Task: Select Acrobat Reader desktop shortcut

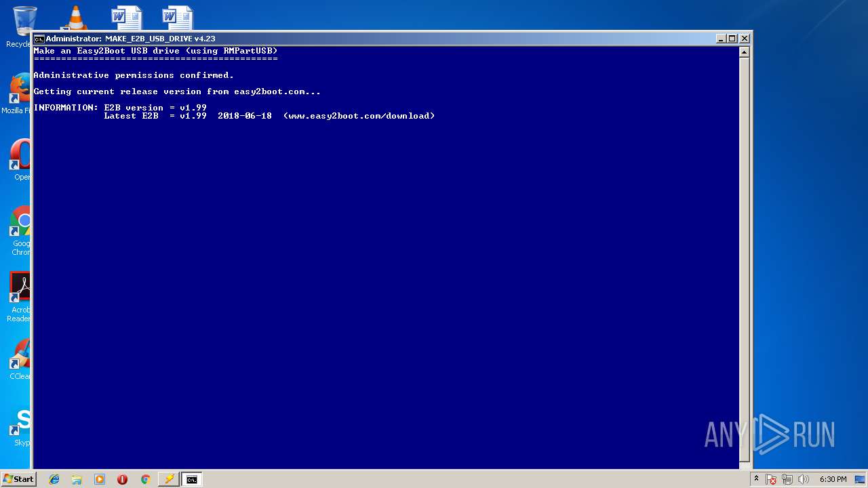Action: point(19,297)
